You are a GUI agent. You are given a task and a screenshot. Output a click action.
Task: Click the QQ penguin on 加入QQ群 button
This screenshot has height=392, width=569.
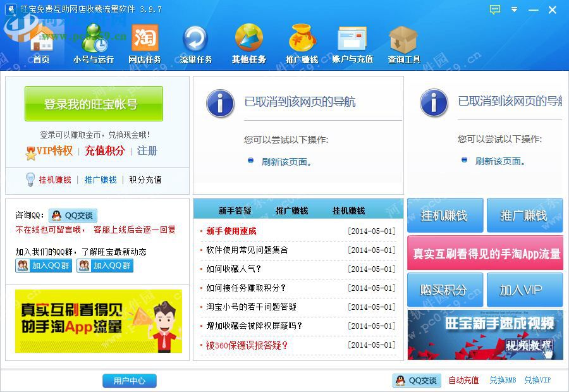[x=21, y=266]
